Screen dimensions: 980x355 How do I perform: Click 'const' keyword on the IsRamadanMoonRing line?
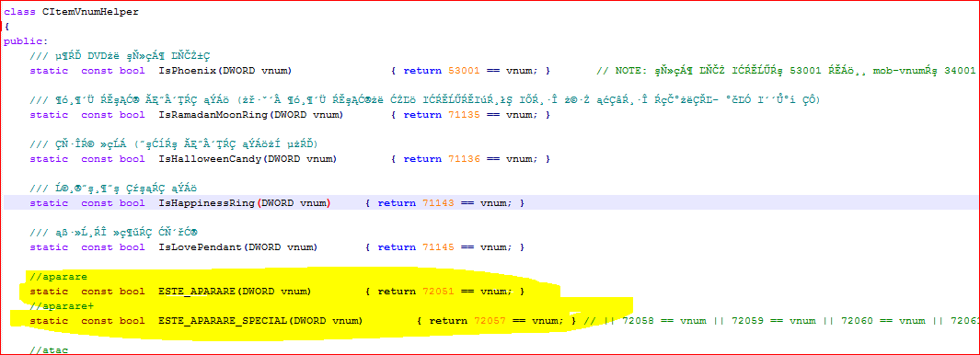(x=97, y=114)
